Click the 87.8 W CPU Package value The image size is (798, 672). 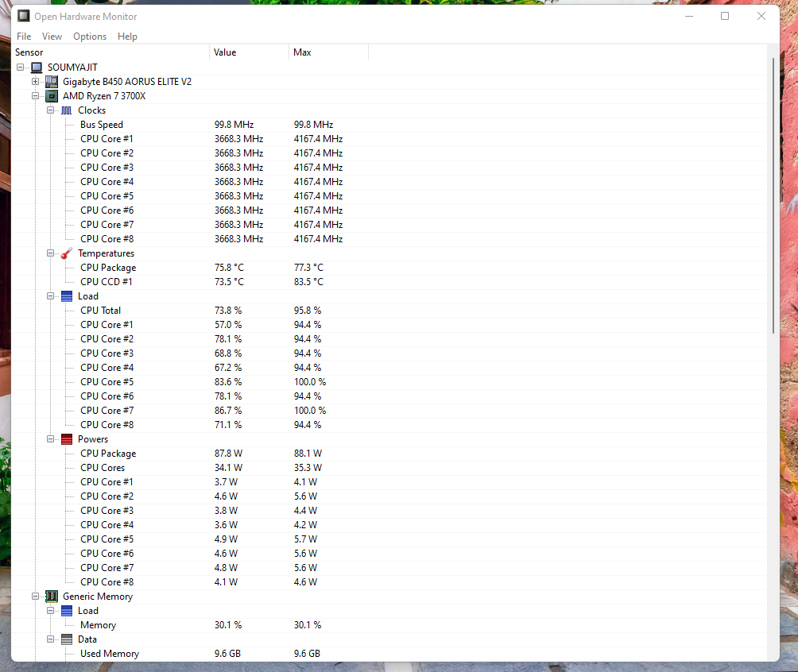coord(228,454)
